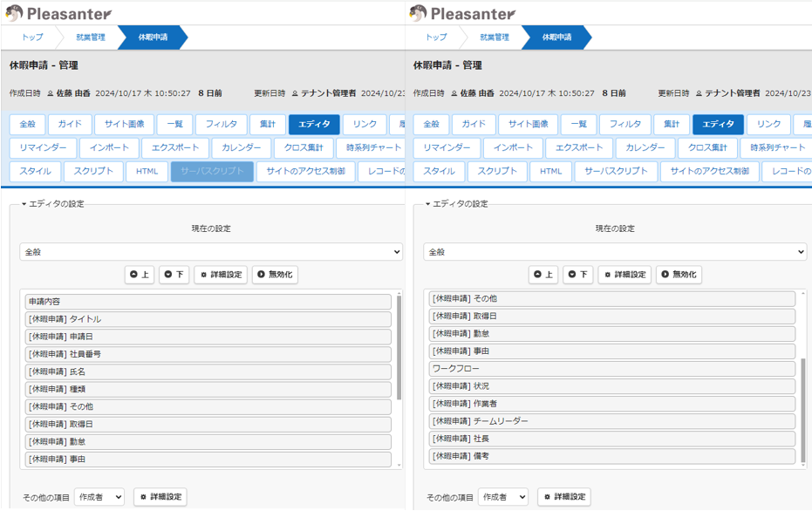812x511 pixels.
Task: Select the 申請内容 item in the list
Action: pyautogui.click(x=208, y=302)
